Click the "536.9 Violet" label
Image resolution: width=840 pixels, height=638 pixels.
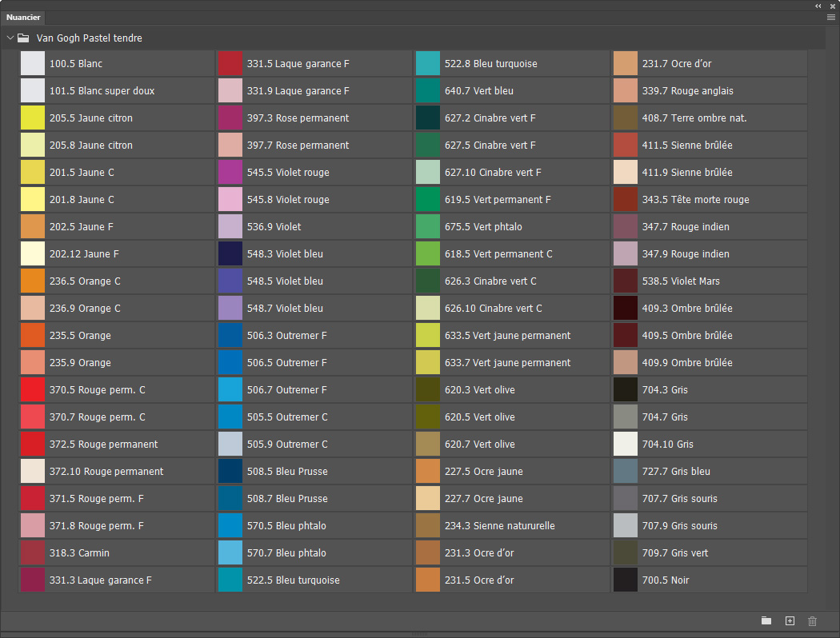pos(274,227)
